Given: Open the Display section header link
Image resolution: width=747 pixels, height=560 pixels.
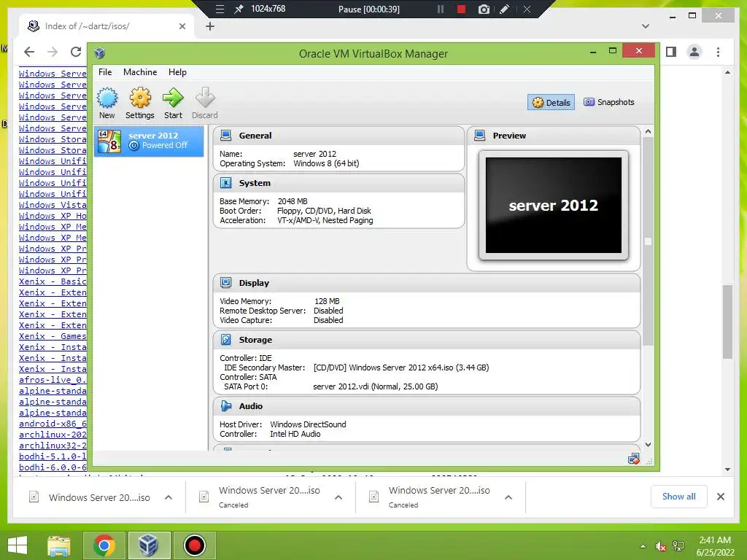Looking at the screenshot, I should tap(254, 283).
